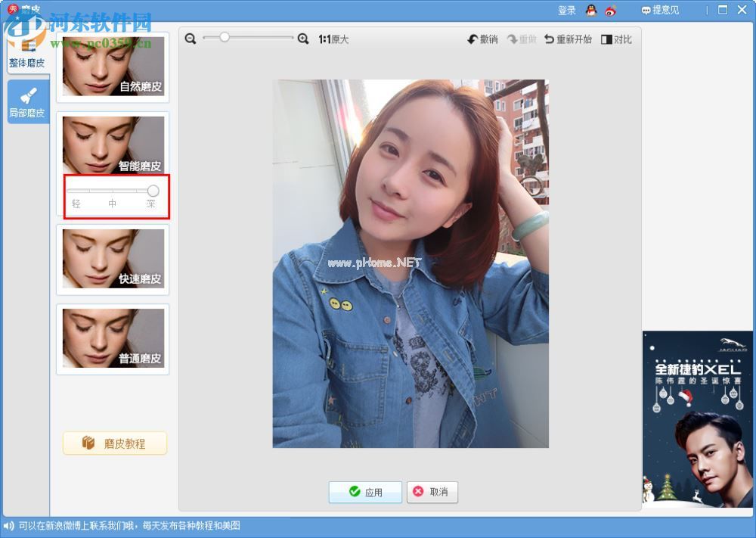Viewport: 756px width, 538px height.
Task: Apply changes with the 应用 button
Action: [365, 492]
